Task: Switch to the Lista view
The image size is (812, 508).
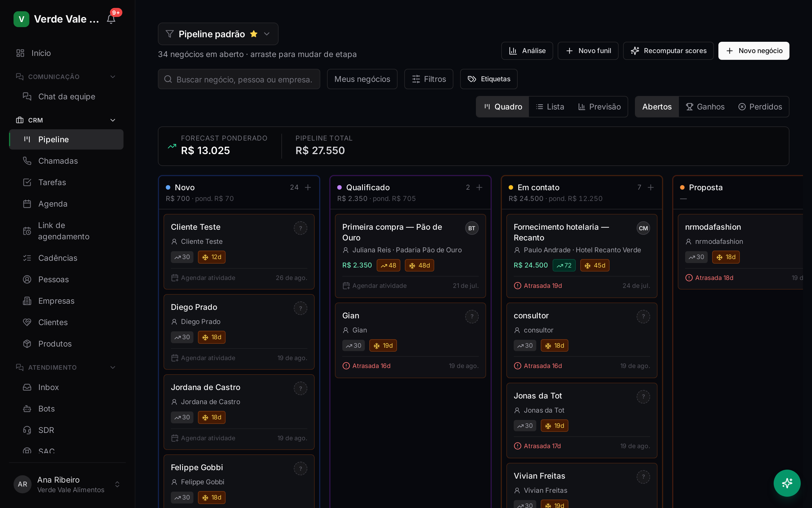Action: [550, 107]
